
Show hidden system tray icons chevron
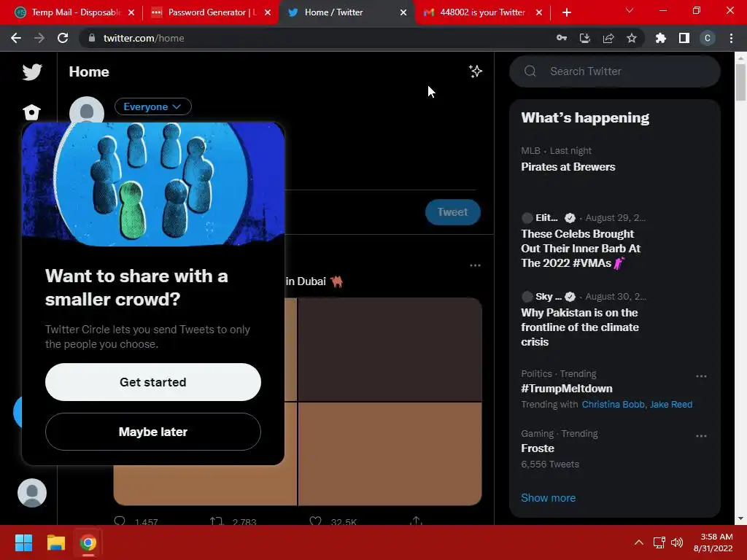pos(639,542)
